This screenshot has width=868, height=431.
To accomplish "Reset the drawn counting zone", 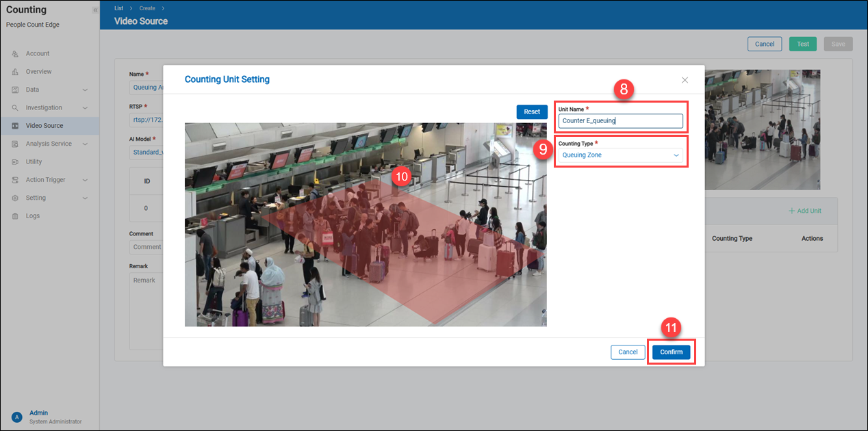I will pyautogui.click(x=532, y=112).
